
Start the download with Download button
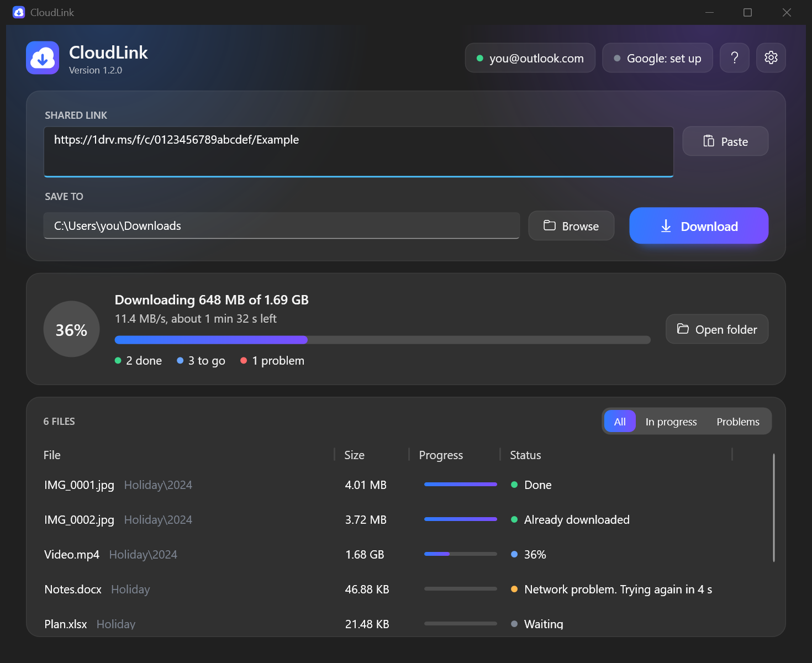pyautogui.click(x=699, y=225)
